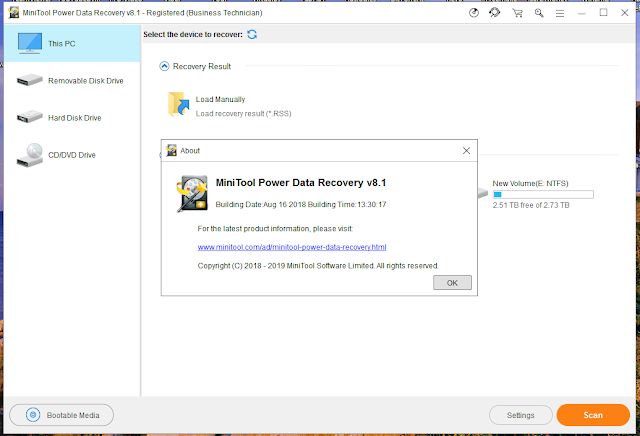
Task: Open support headset icon in title bar
Action: tap(495, 13)
